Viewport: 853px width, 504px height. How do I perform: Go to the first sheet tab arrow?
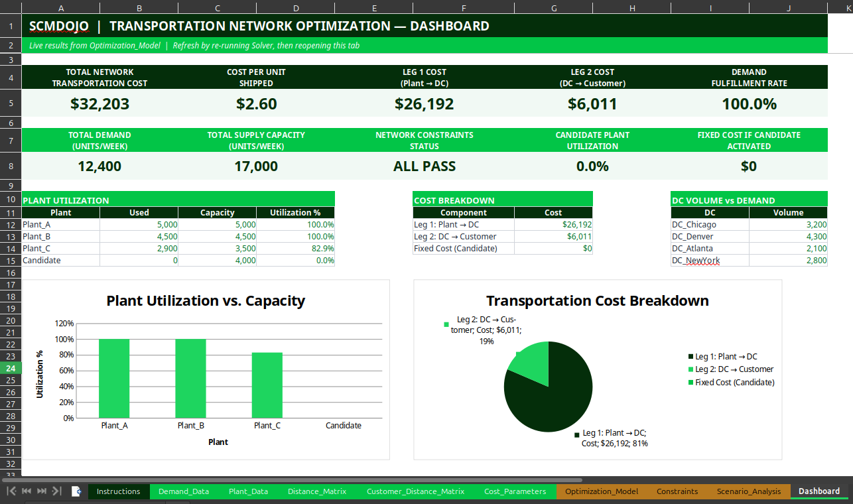click(11, 491)
